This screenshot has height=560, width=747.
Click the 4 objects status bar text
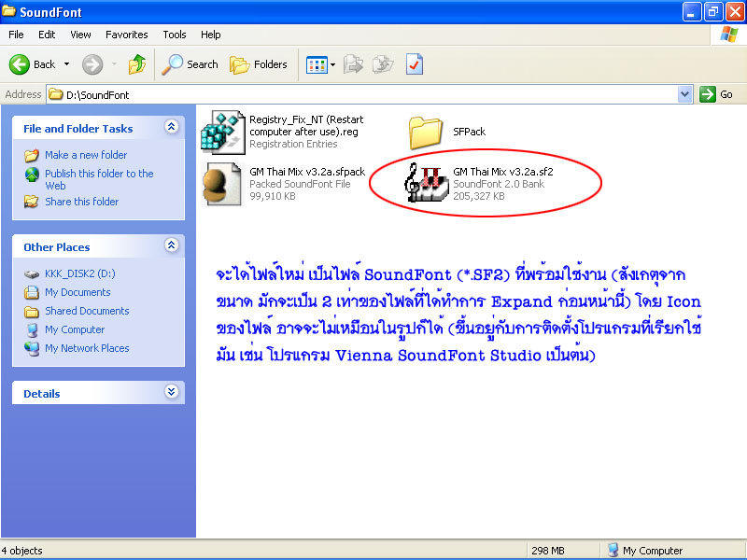click(x=21, y=551)
